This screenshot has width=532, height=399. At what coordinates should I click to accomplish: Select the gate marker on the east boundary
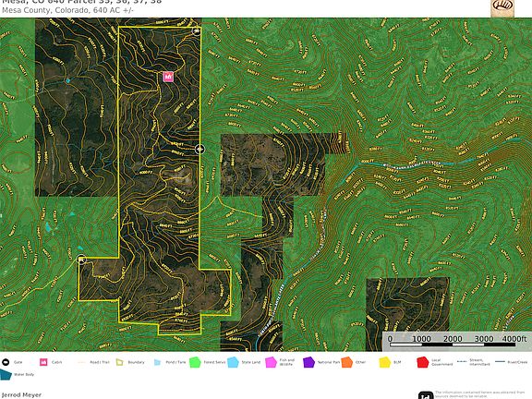199,149
